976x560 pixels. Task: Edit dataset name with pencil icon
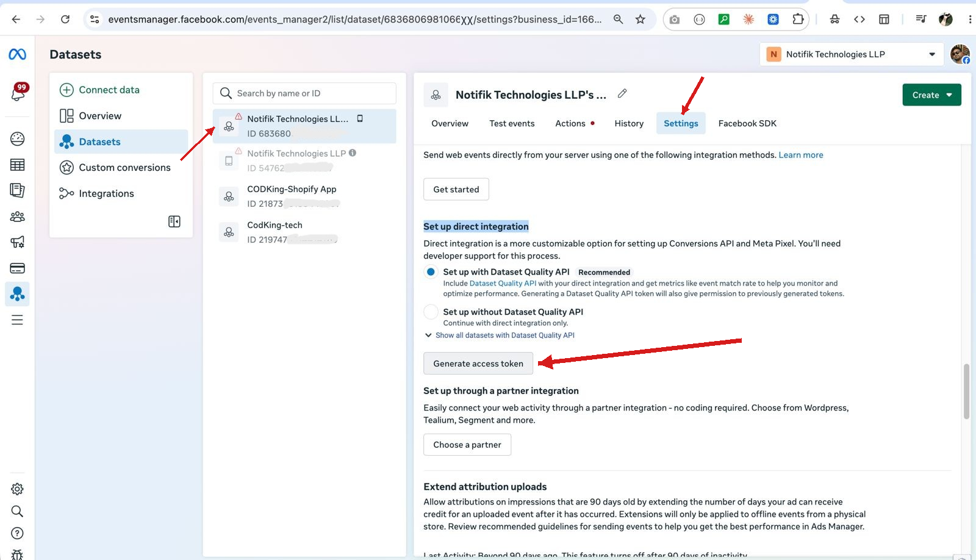(x=622, y=93)
